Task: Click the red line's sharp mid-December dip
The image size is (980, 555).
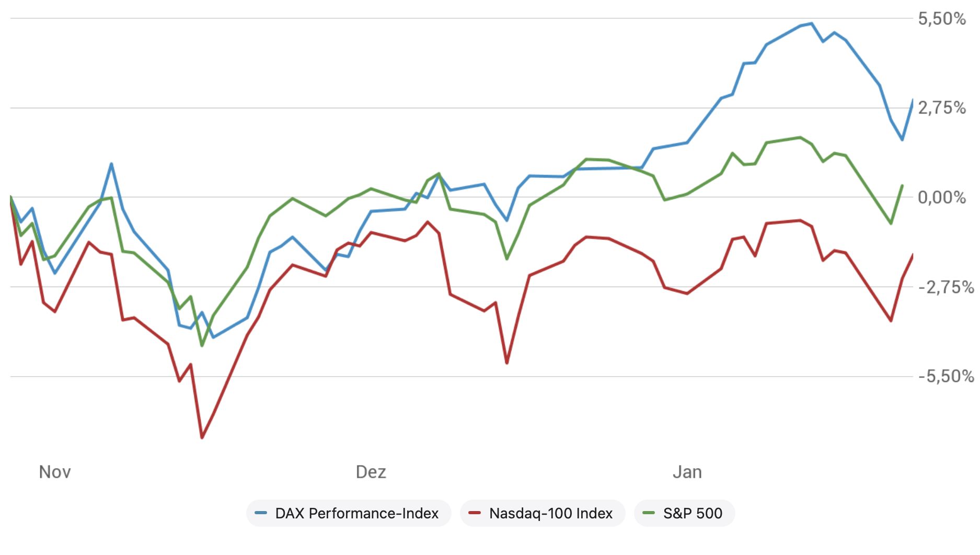Action: [x=506, y=363]
